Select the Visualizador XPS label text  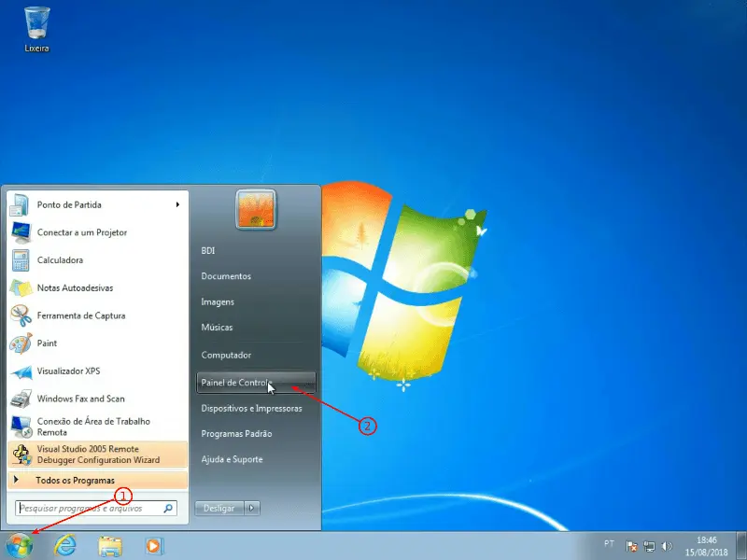click(68, 371)
